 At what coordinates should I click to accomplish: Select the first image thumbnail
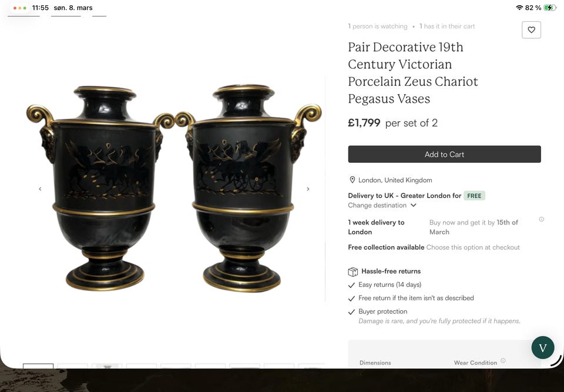pyautogui.click(x=38, y=366)
